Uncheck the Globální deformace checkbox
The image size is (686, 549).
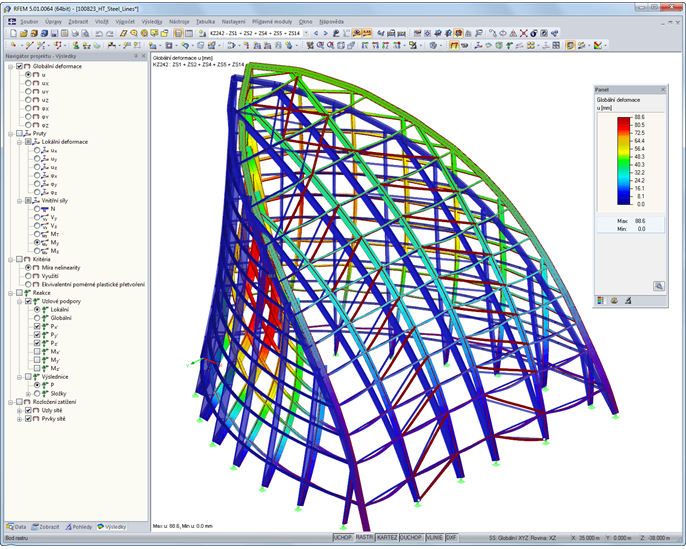point(19,66)
